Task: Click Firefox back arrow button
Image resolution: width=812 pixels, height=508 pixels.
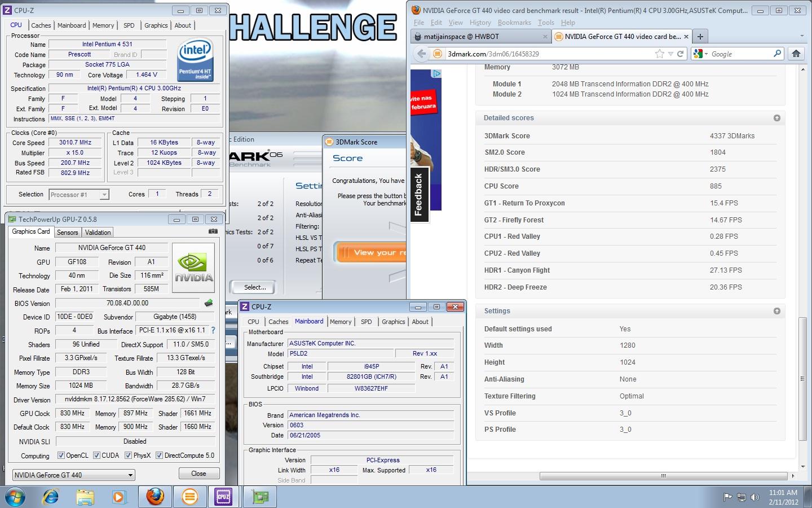Action: click(x=421, y=54)
